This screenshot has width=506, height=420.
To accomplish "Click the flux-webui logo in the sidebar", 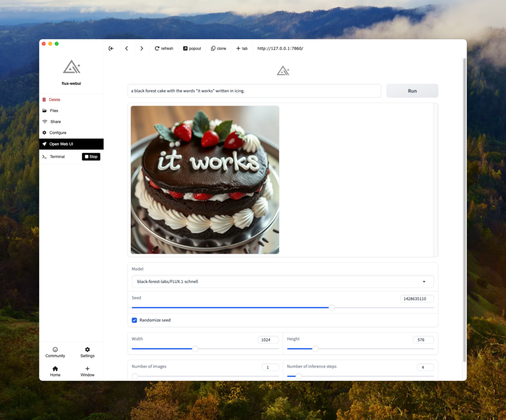I will 72,67.
